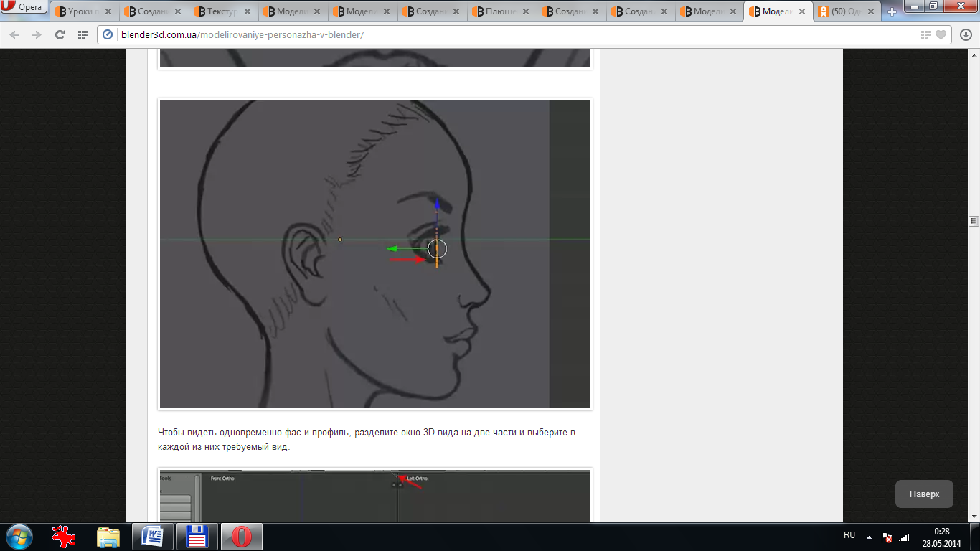This screenshot has width=980, height=551.
Task: Launch the red splat taskbar icon
Action: [64, 537]
